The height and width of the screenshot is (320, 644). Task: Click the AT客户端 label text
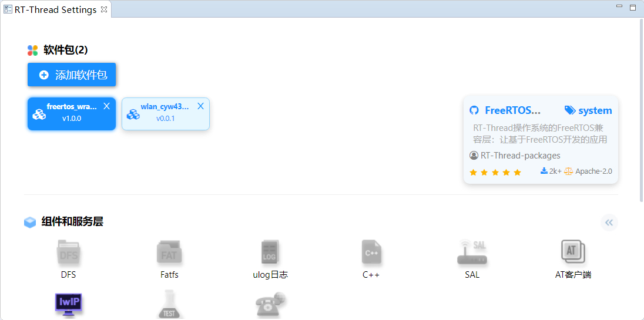[x=573, y=275]
